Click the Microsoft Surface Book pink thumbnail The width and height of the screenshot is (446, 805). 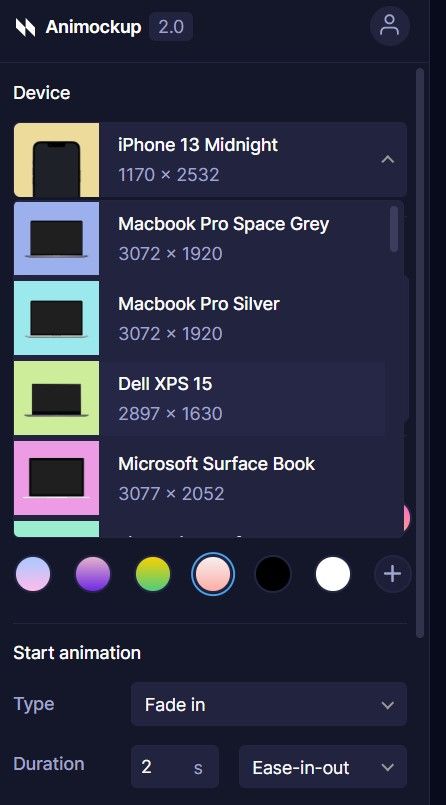56,478
